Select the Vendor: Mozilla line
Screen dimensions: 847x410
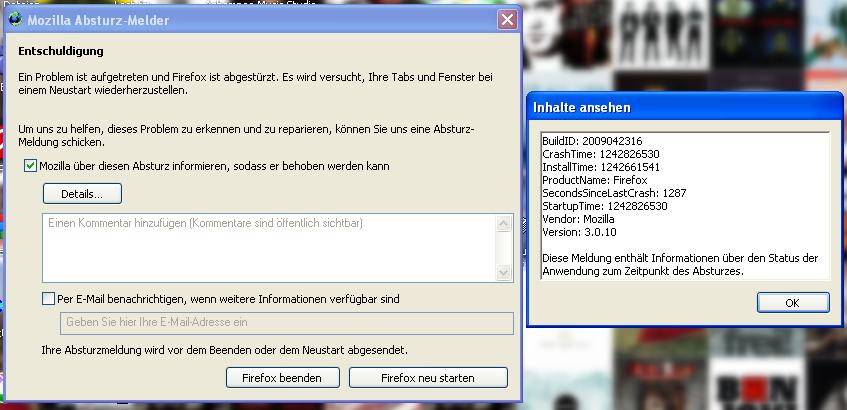click(578, 219)
